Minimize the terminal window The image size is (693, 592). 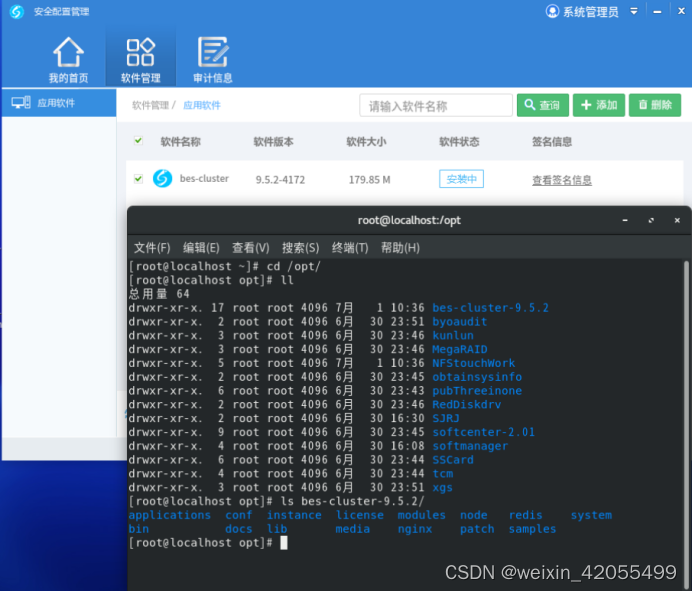tap(625, 220)
